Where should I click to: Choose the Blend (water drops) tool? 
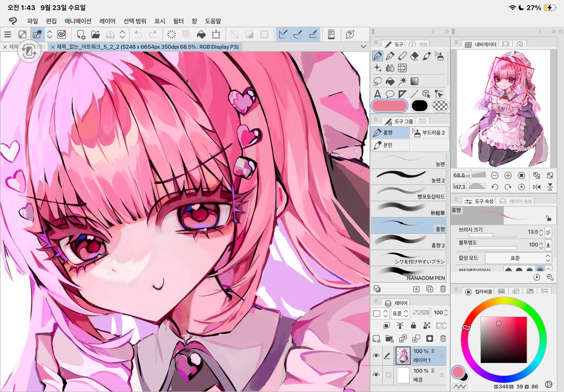390,68
